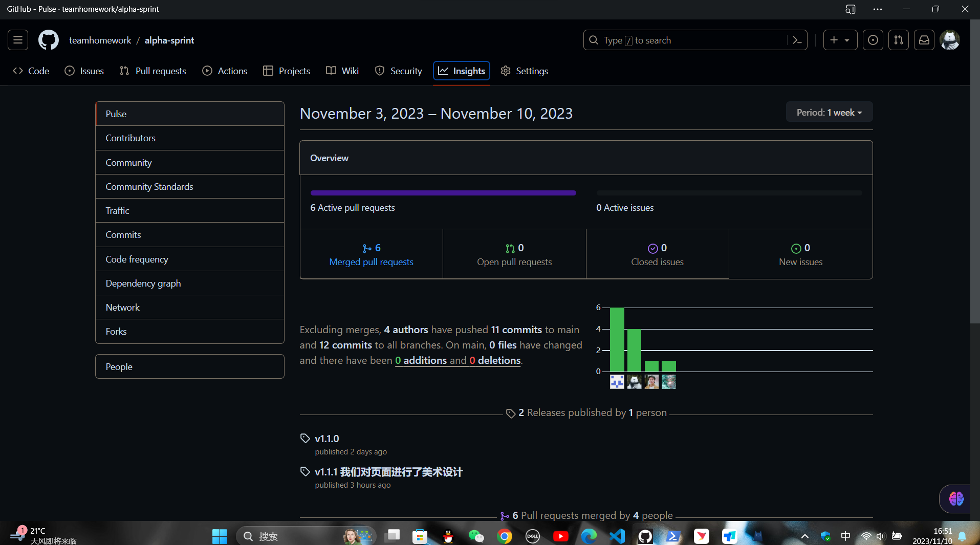The image size is (980, 545).
Task: Open the Wiki tab
Action: point(342,71)
